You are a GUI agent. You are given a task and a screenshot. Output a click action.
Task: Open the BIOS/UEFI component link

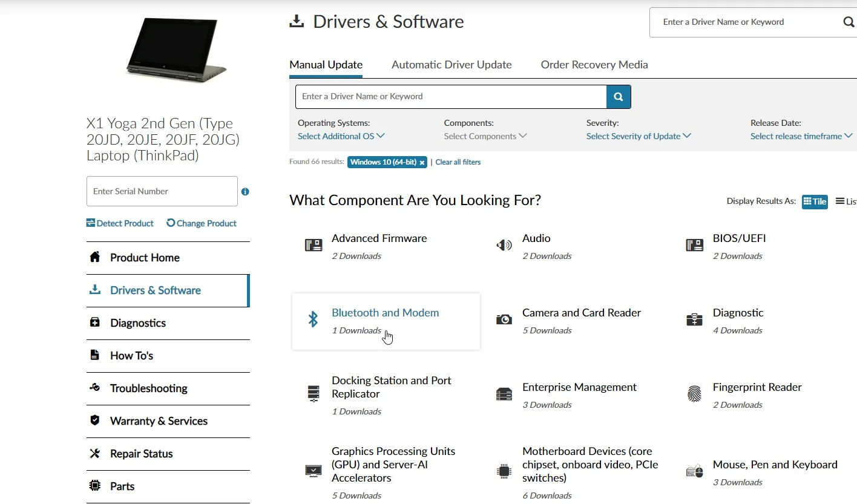click(x=739, y=238)
